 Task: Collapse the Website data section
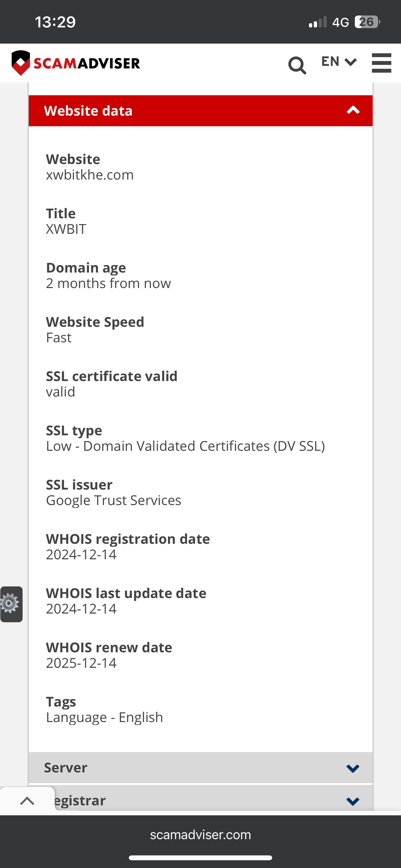tap(353, 110)
